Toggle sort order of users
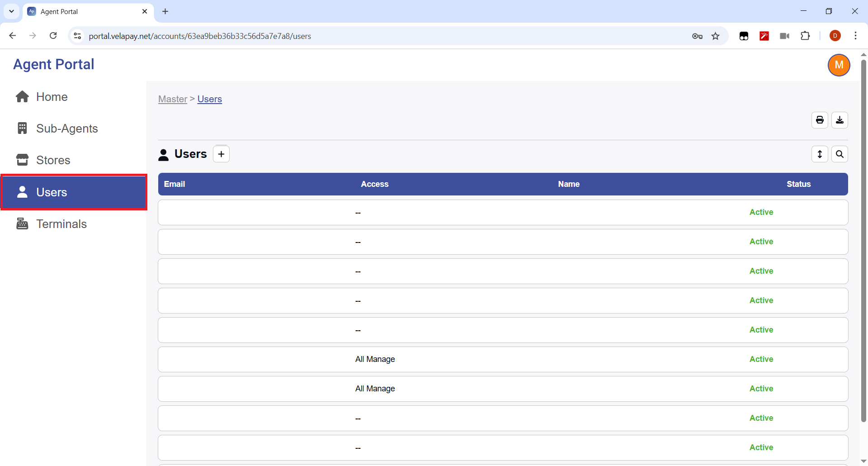 (820, 154)
